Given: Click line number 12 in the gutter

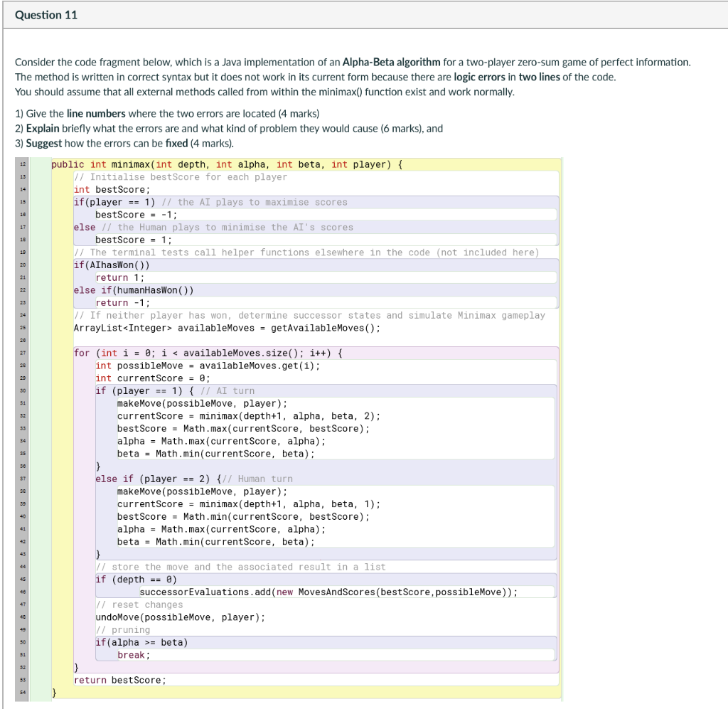Looking at the screenshot, I should point(22,164).
